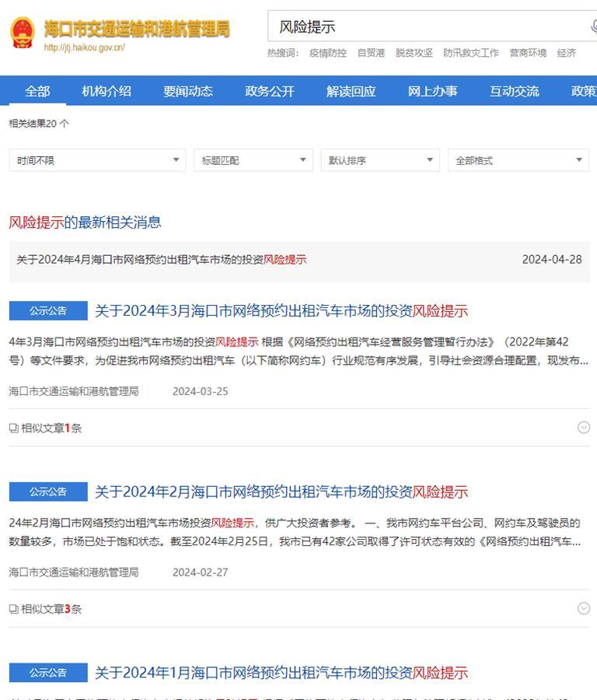Click the URL http://jtj.haikou.gov.cn/
This screenshot has height=700, width=597.
pyautogui.click(x=84, y=47)
